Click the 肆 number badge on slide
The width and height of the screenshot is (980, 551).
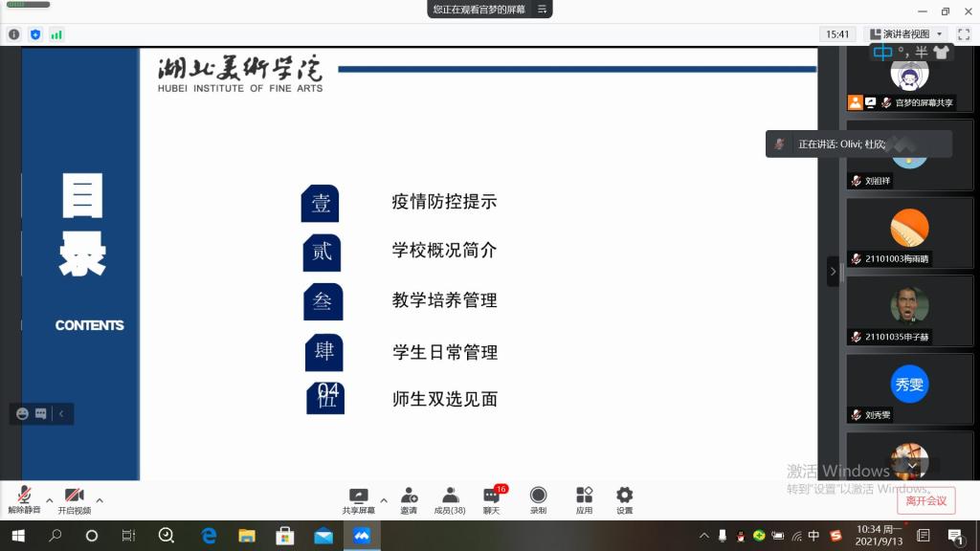(323, 352)
